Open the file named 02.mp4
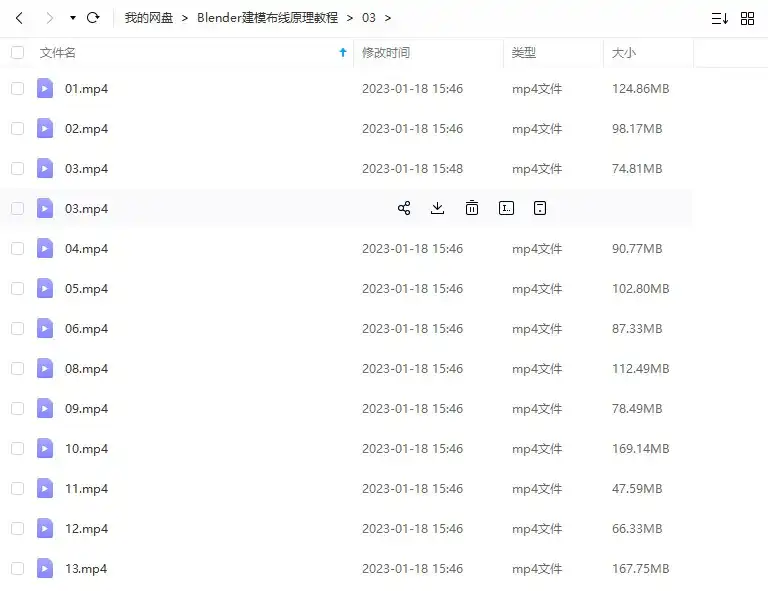Screen dimensions: 768x591 86,129
